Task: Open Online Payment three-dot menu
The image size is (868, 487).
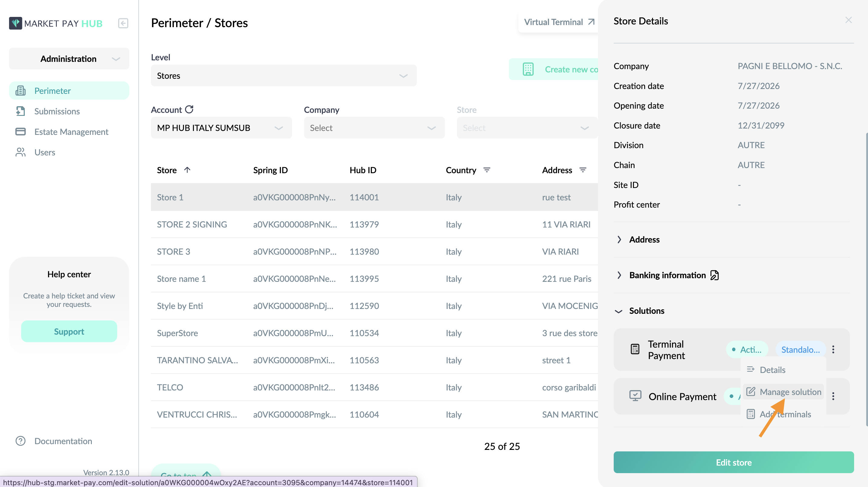Action: 833,396
